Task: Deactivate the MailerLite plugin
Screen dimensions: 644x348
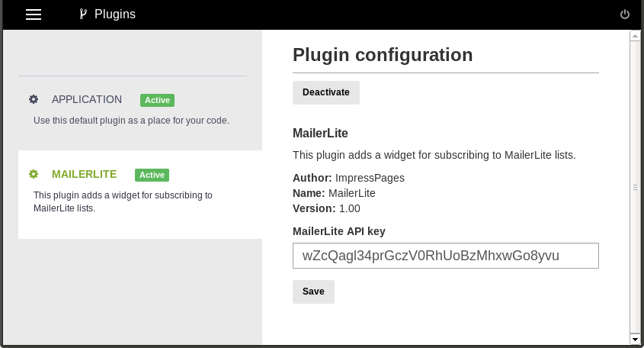Action: pos(326,92)
